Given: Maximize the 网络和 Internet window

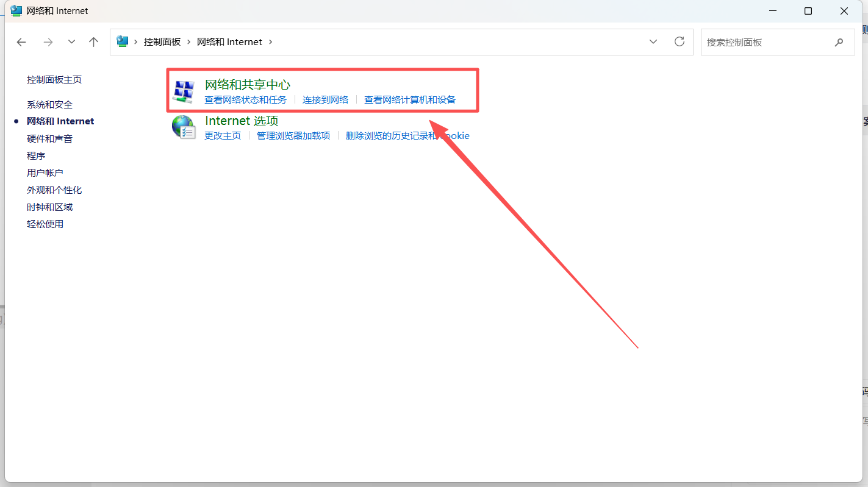Looking at the screenshot, I should coord(808,11).
